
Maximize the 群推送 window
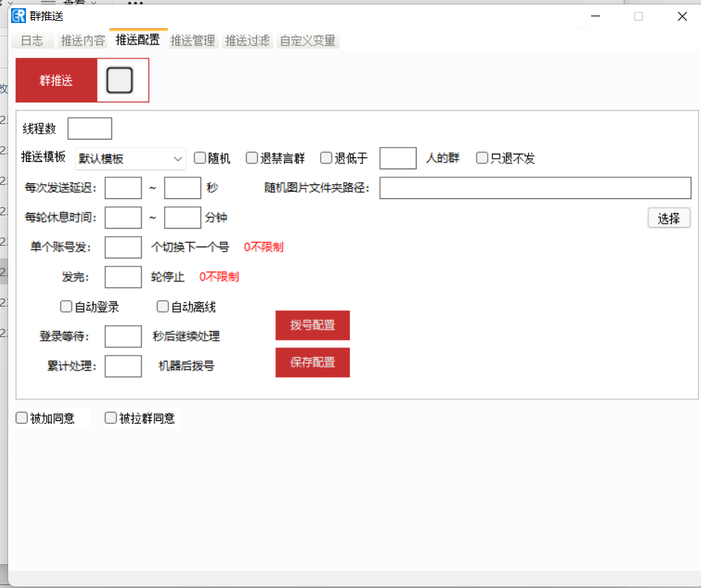(638, 16)
